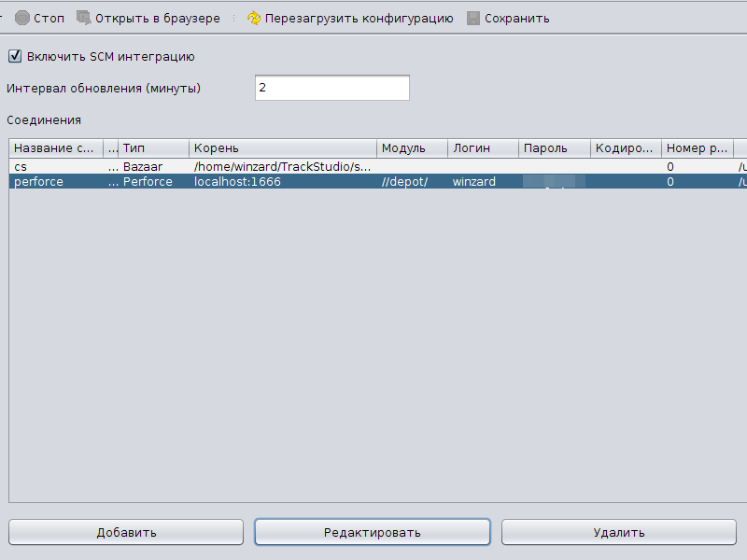Click the Stop icon in toolbar
Screen dimensions: 747x560
22,18
